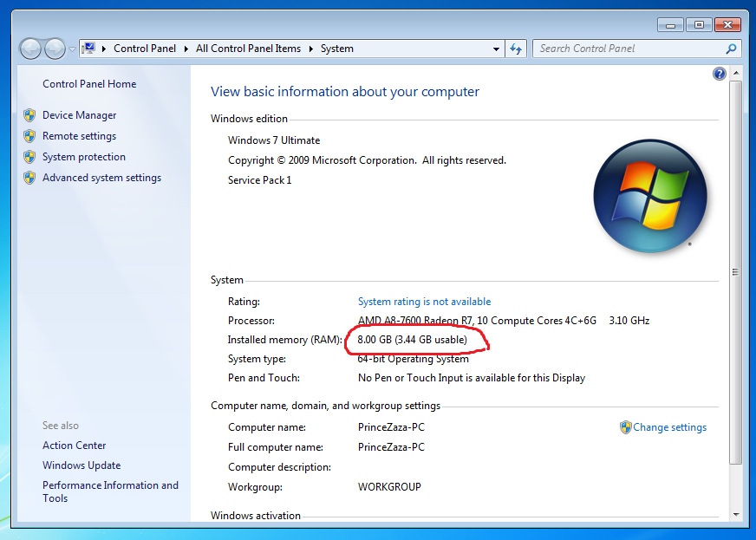Open the Help question mark icon
The height and width of the screenshot is (540, 756).
[x=719, y=74]
